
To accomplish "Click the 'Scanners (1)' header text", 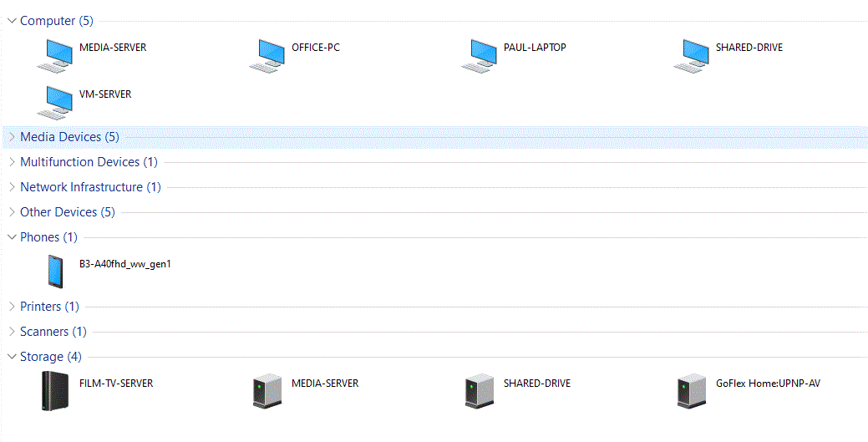I will [x=53, y=331].
